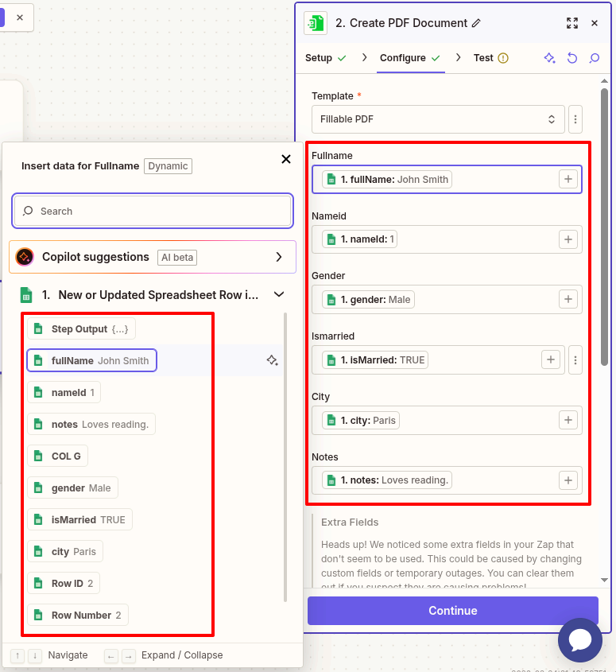Viewport: 616px width, 672px height.
Task: Click the plus button in Gender field
Action: click(x=568, y=299)
